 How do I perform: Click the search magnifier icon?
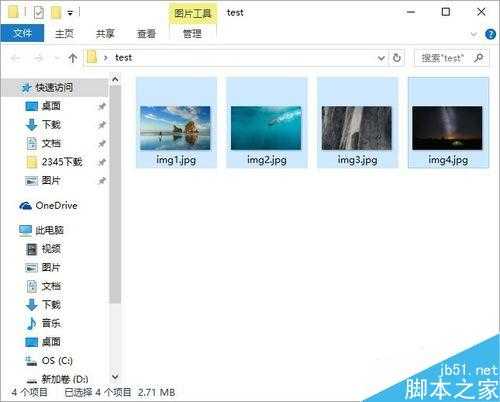click(479, 58)
